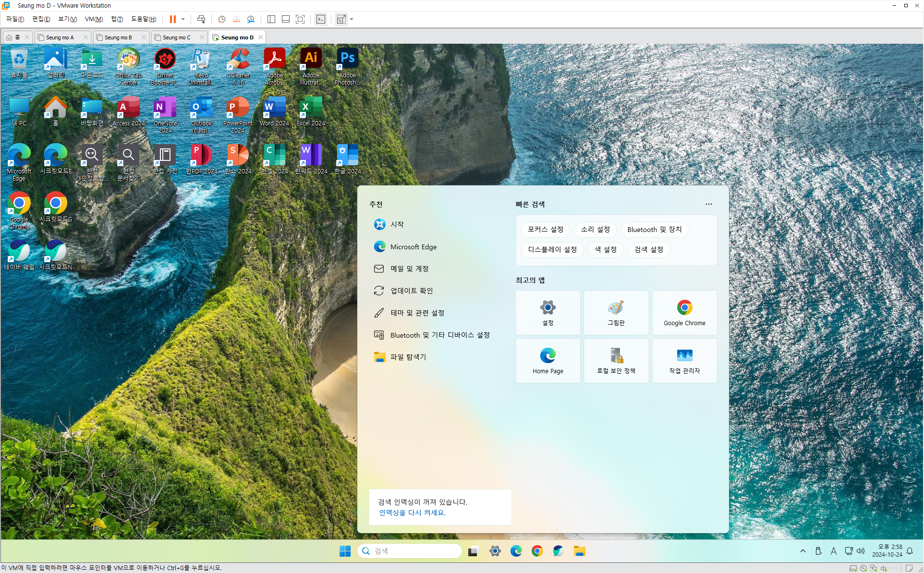Select 테마 및 관련 설정 suggestion
Screen dimensions: 924x573
pos(436,313)
